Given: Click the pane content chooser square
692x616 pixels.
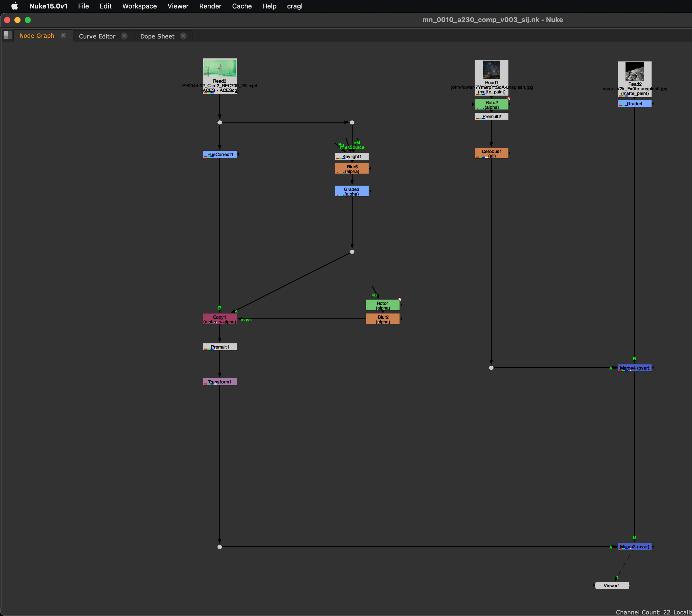Looking at the screenshot, I should [7, 35].
